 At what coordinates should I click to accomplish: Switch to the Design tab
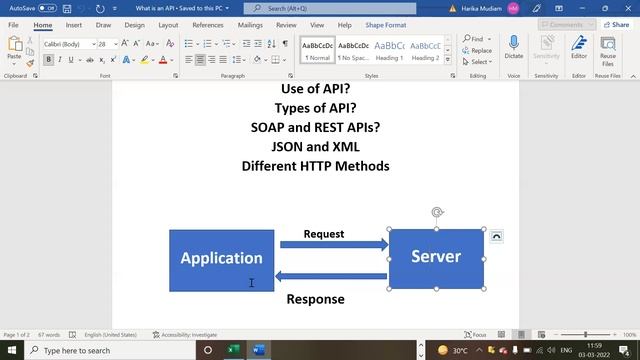134,25
